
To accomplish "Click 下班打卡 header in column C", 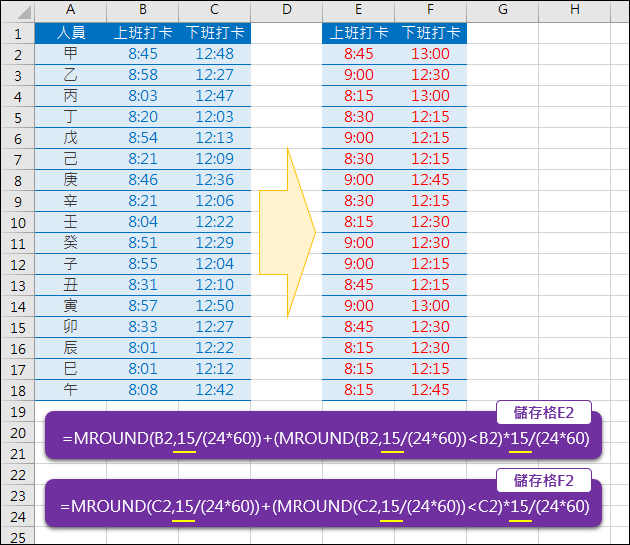I will tap(215, 33).
